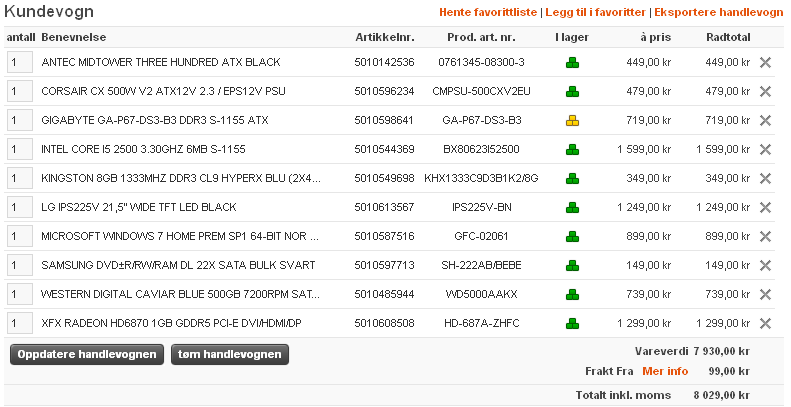Open the Hente favorittliste link
Screen dimensions: 791x407
click(x=488, y=12)
